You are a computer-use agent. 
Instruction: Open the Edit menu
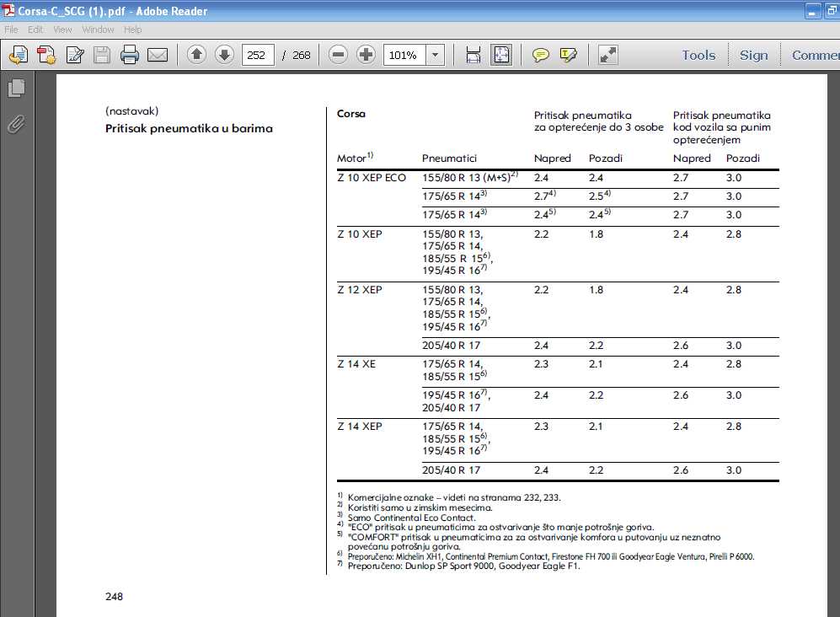[x=35, y=30]
